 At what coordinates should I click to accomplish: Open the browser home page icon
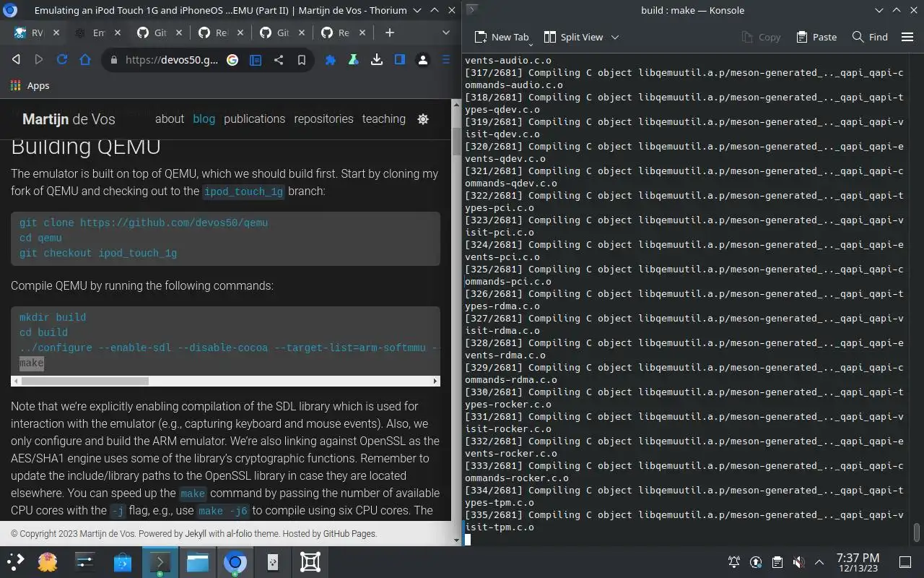coord(85,60)
